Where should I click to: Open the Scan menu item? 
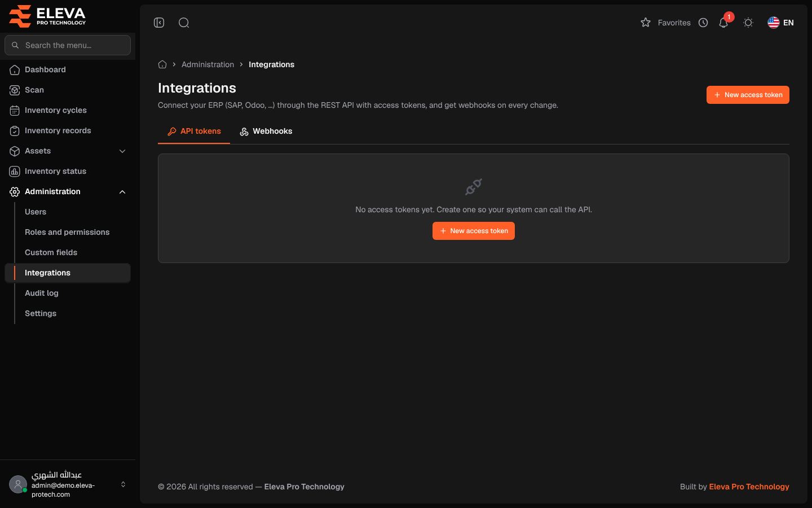tap(68, 90)
